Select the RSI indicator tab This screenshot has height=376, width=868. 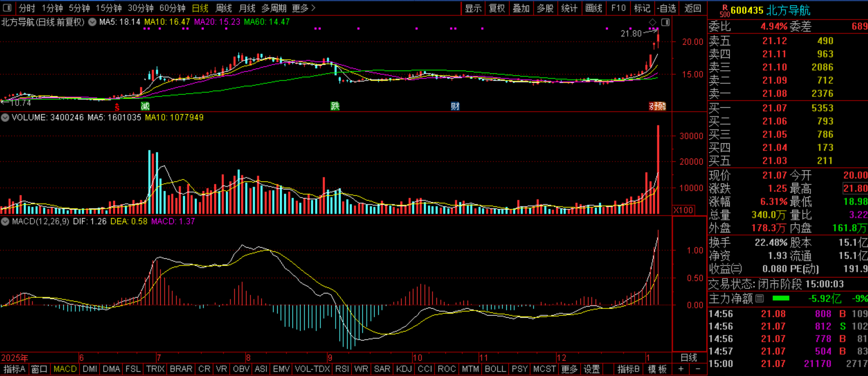point(342,369)
